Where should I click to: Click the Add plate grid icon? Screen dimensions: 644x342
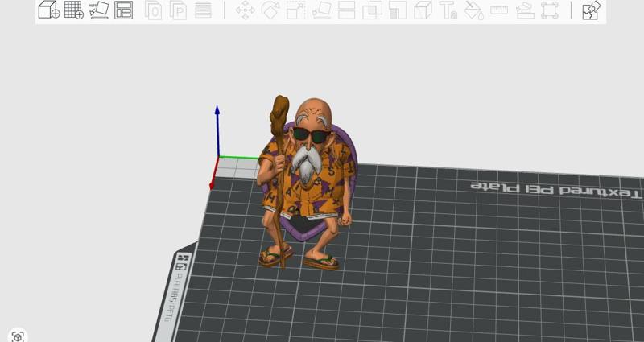point(74,10)
